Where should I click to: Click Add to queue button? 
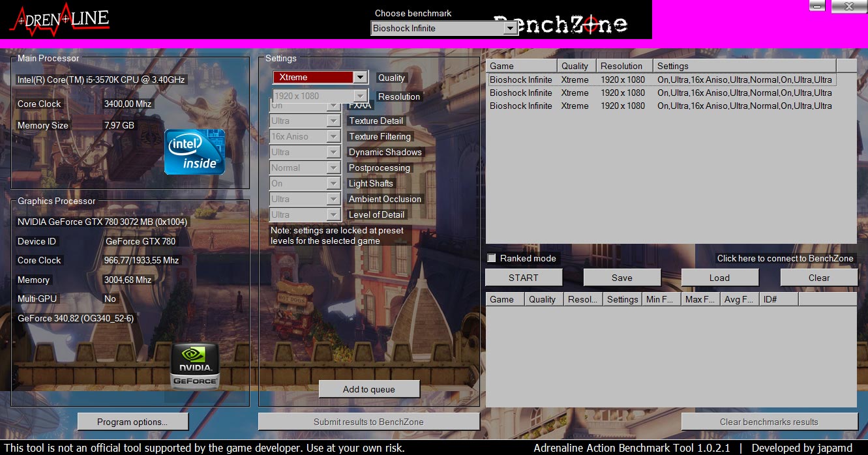pyautogui.click(x=368, y=389)
